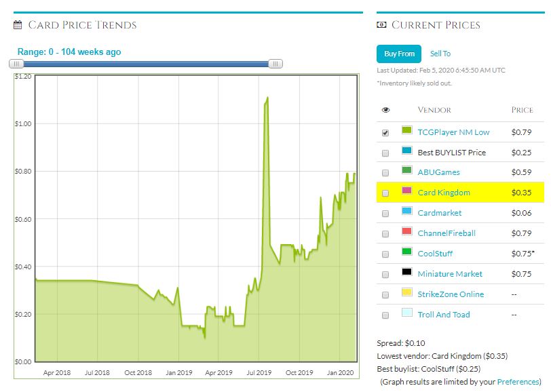Follow the Card Kingdom link
Viewport: 551px width, 392px height.
pyautogui.click(x=444, y=193)
